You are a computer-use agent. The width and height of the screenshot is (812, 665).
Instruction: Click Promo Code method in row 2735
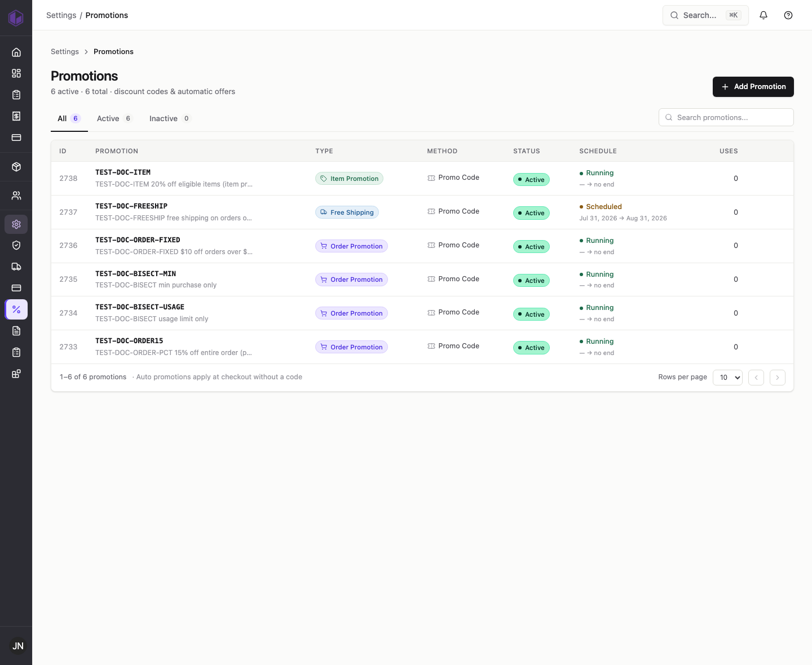pos(453,279)
